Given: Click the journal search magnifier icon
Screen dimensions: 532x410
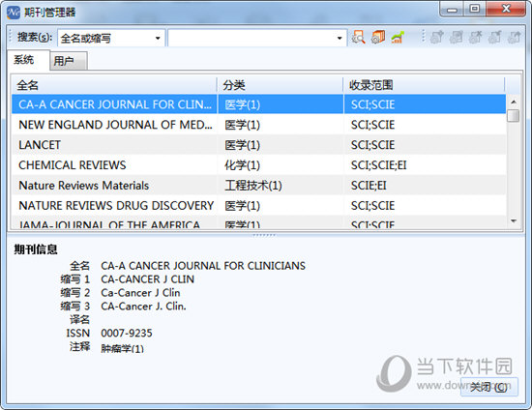Looking at the screenshot, I should tap(358, 38).
